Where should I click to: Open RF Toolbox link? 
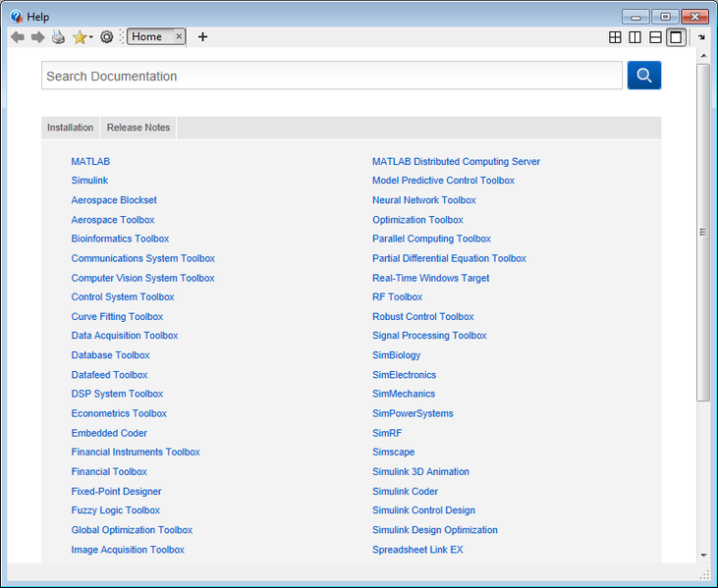click(x=398, y=297)
